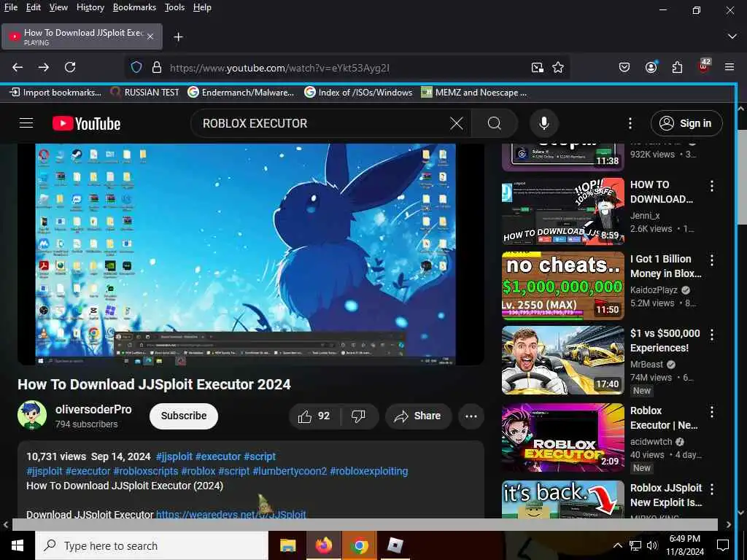
Task: Open the Endermanch/Malware bookmark
Action: click(241, 93)
